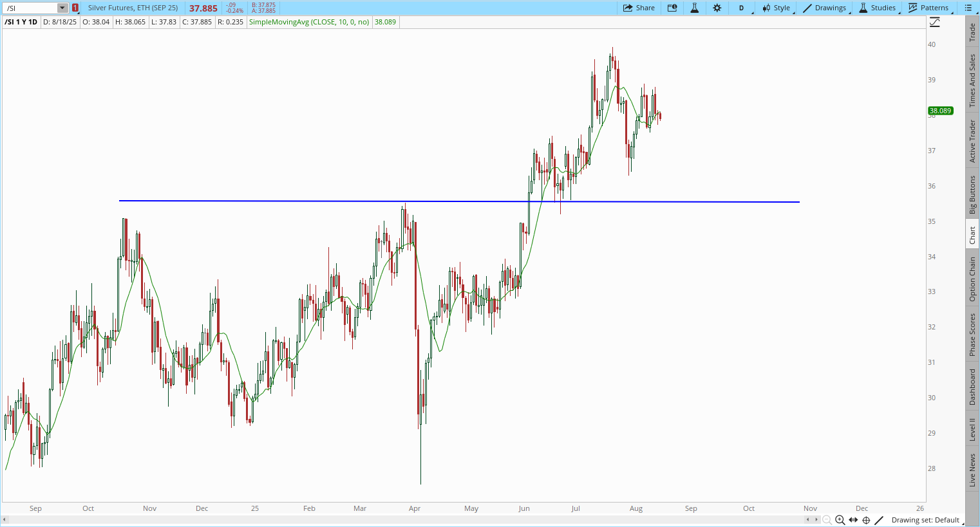
Task: Switch to the Option Chain side tab
Action: (972, 279)
